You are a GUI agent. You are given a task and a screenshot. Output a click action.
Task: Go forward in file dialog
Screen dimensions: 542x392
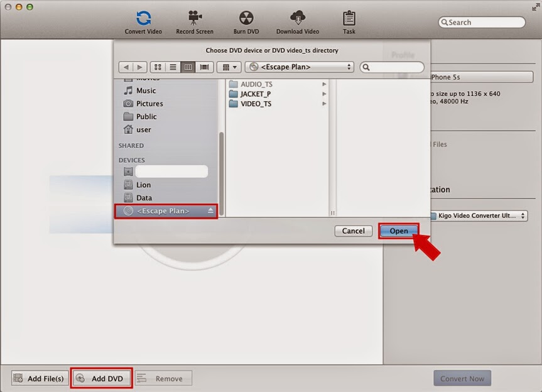tap(140, 67)
